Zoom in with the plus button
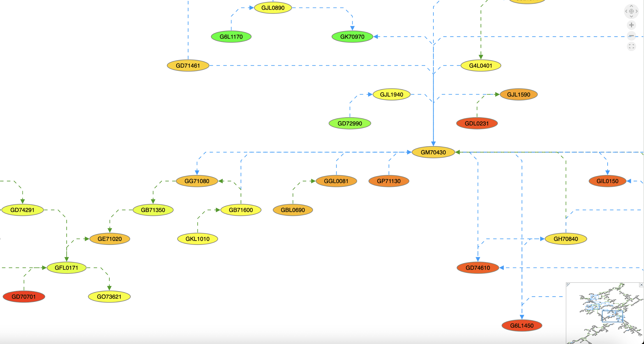The width and height of the screenshot is (644, 344). coord(631,25)
